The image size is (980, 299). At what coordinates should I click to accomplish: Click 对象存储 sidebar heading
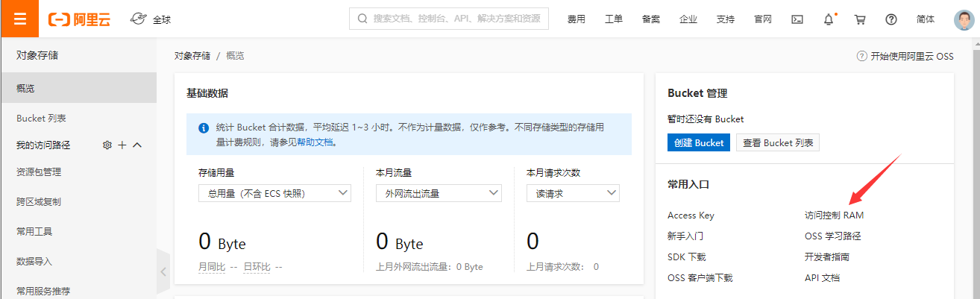(37, 55)
